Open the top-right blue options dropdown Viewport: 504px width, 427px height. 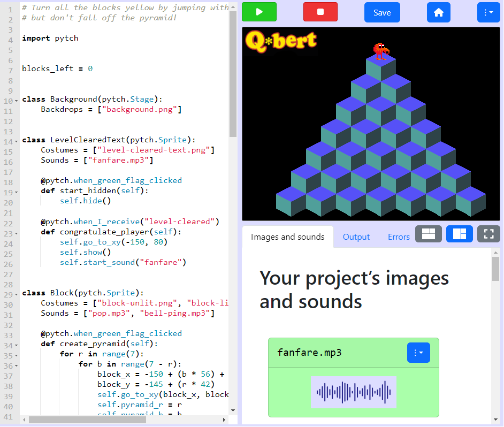(x=488, y=12)
